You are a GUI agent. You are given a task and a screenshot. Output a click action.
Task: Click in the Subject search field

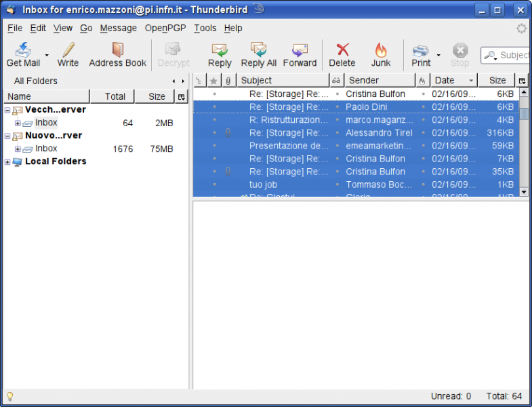pos(514,55)
